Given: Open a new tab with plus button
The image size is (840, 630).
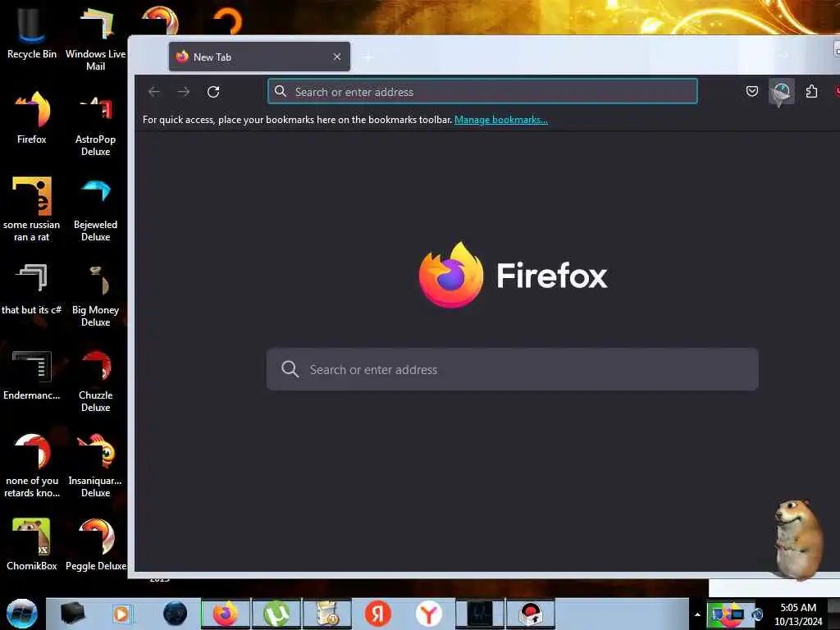Looking at the screenshot, I should [x=368, y=57].
